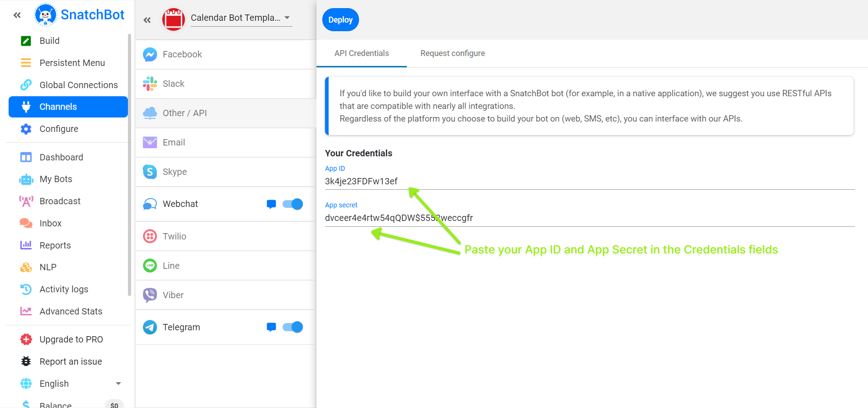Click the Other / API cloud icon

150,113
